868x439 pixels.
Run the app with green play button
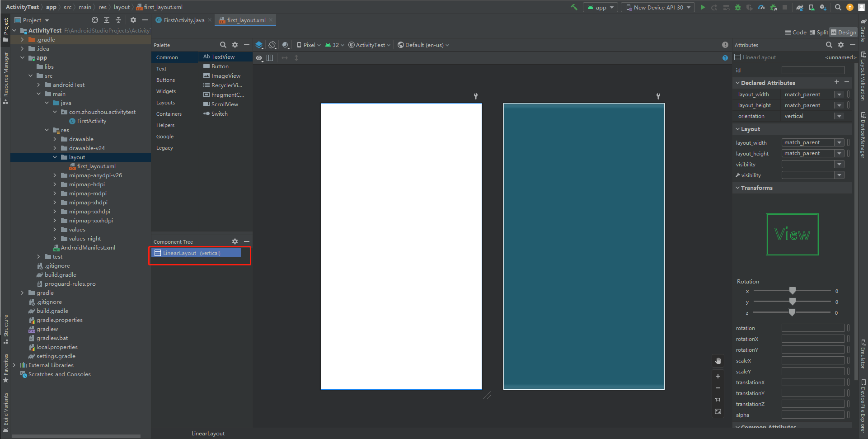703,7
